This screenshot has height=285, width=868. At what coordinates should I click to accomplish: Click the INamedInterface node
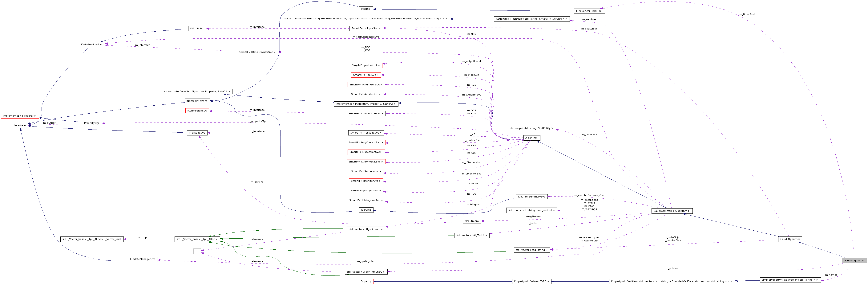click(197, 101)
